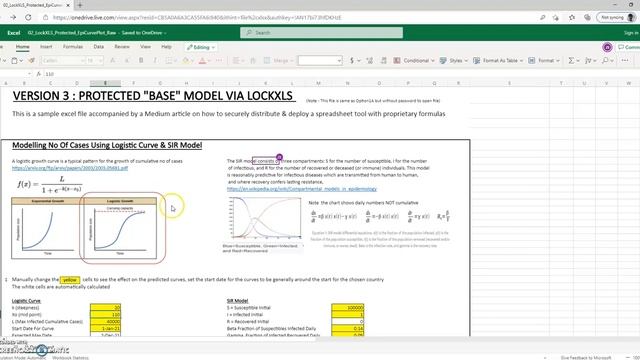
Task: Open ribbon overflow ellipsis at right
Action: 625,60
